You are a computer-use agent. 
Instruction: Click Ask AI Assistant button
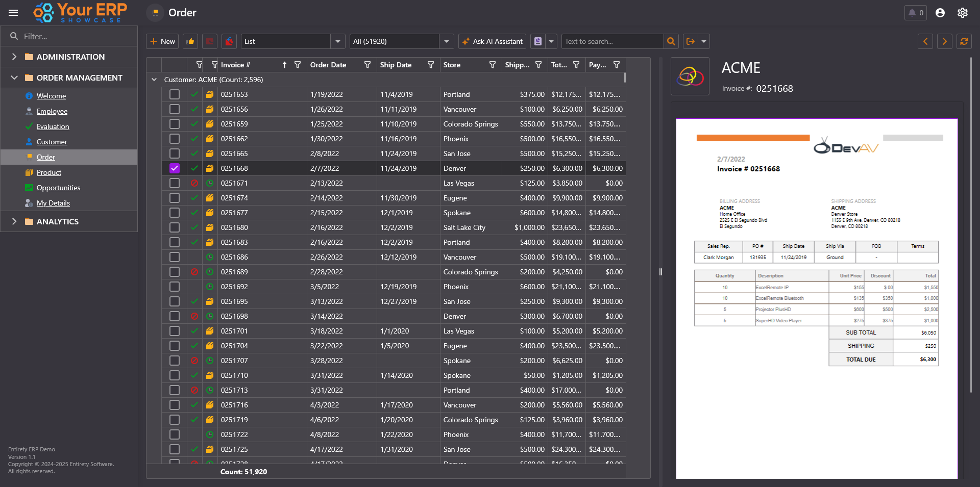coord(493,41)
